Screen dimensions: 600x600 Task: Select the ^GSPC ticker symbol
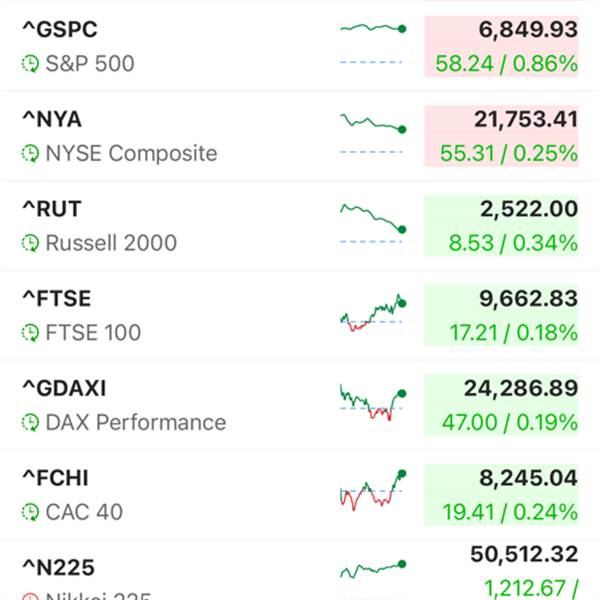(x=60, y=30)
